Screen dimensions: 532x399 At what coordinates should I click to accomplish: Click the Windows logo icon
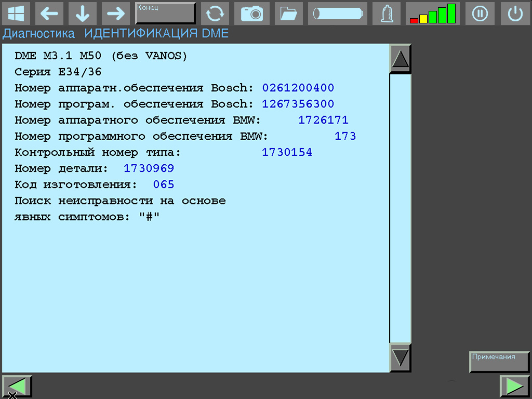pyautogui.click(x=17, y=14)
